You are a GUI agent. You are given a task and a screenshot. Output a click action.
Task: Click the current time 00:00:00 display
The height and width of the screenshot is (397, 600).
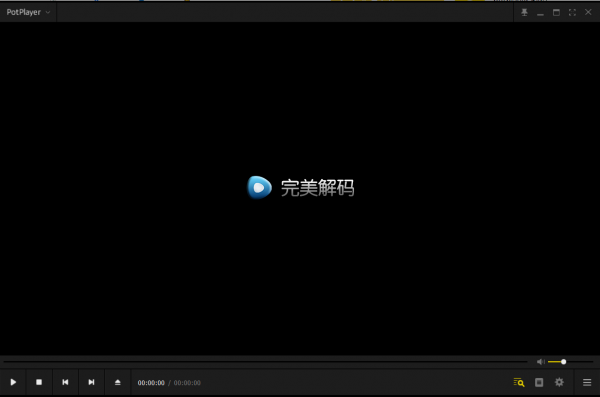point(151,383)
